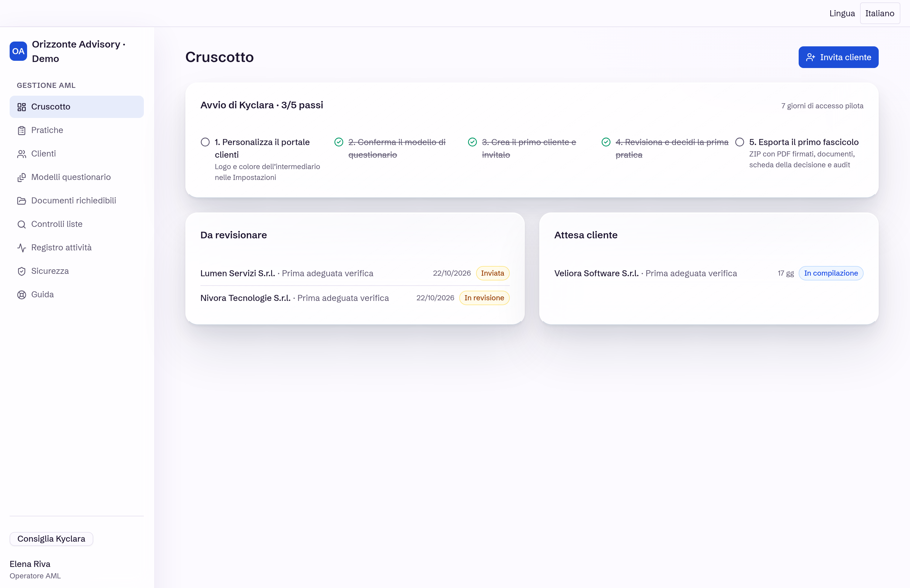Open Sicurezza settings page
Viewport: 910px width, 588px height.
(x=77, y=271)
